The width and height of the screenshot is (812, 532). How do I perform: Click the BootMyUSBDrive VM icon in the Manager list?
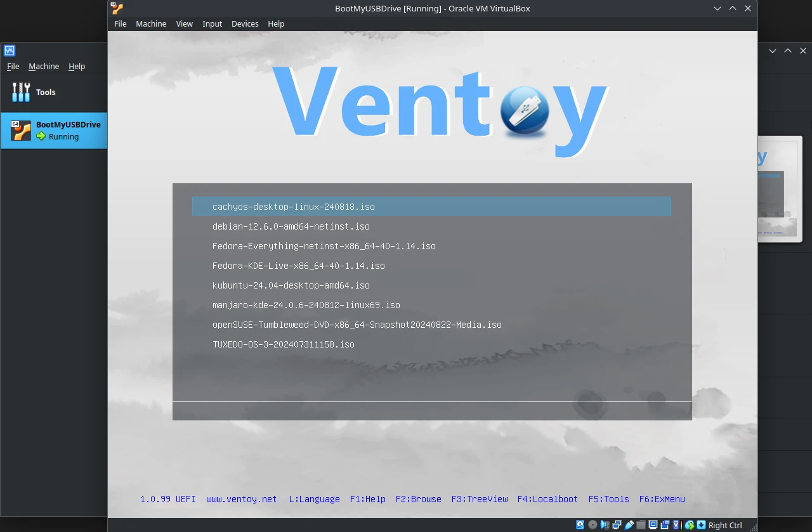tap(21, 131)
